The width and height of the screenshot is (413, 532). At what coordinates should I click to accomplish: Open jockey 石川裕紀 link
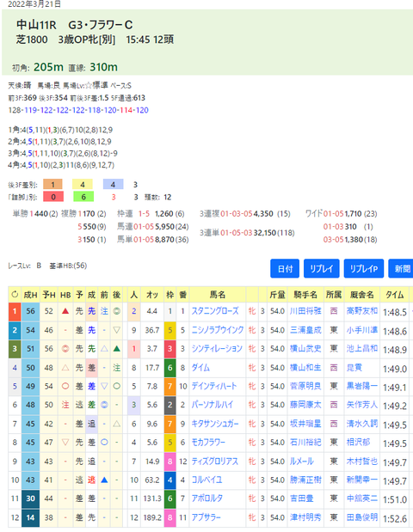pos(305,443)
